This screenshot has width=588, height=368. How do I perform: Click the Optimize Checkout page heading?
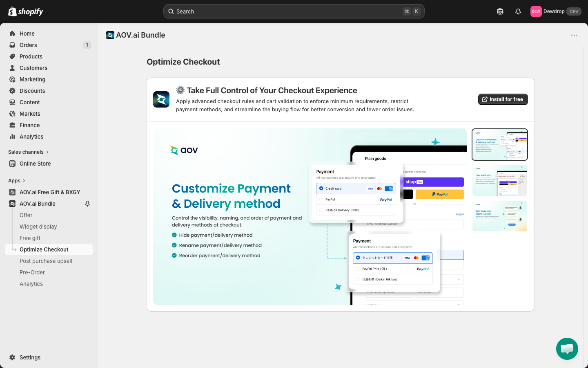183,62
